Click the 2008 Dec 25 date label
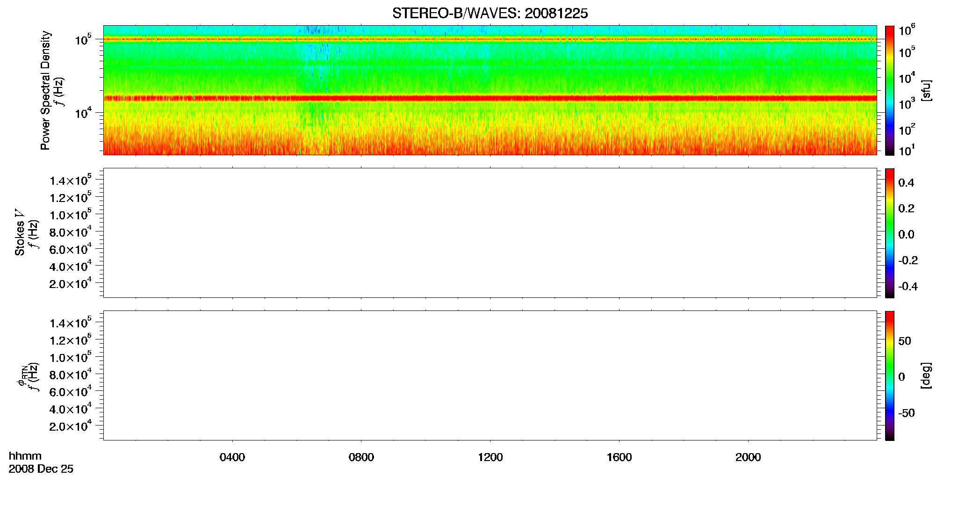The image size is (980, 505). tap(41, 469)
